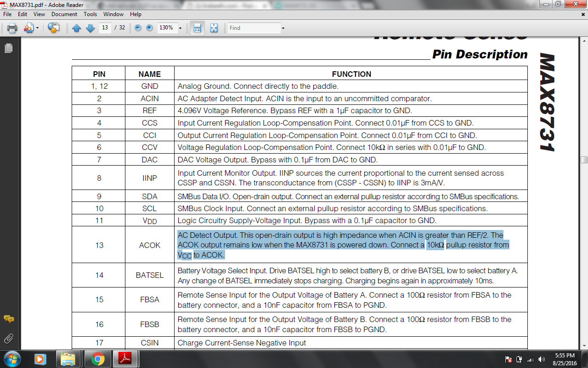Toggle fit one full page mode
This screenshot has width=588, height=368.
pos(214,28)
